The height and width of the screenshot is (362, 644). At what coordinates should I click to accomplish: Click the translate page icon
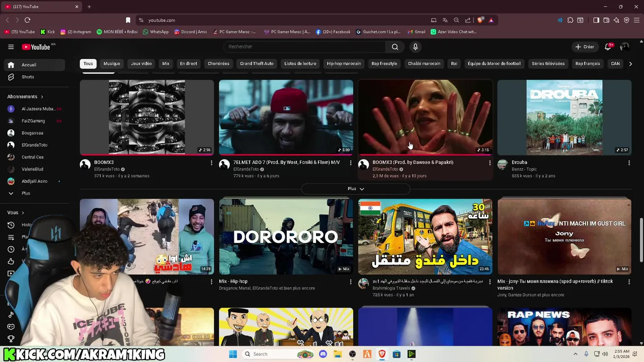point(445,20)
